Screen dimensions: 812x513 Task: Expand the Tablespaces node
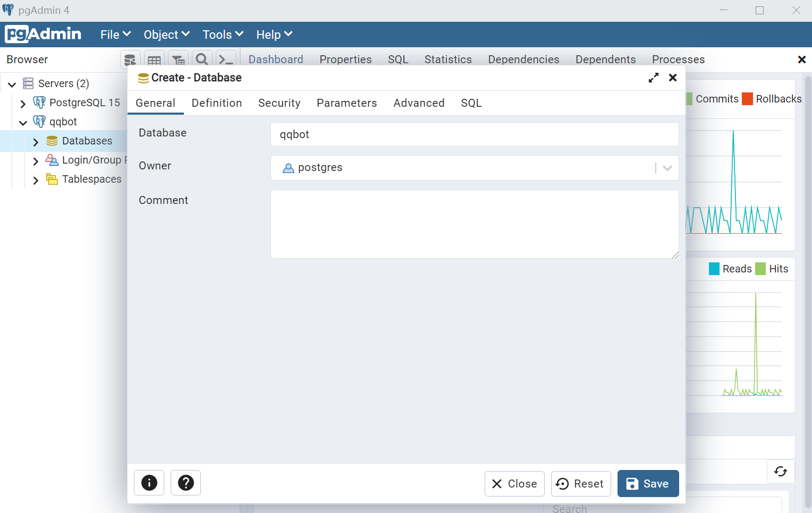coord(36,180)
